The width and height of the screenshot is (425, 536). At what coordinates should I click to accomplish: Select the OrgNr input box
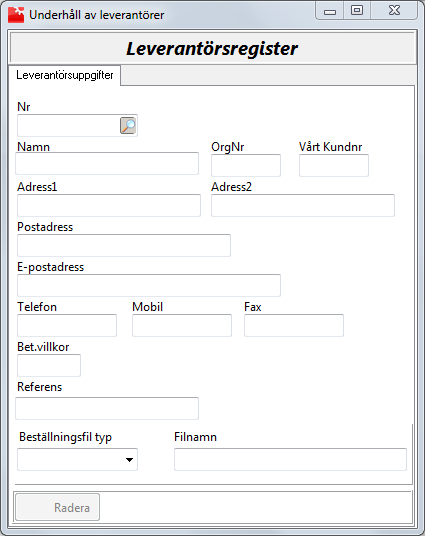pyautogui.click(x=246, y=165)
